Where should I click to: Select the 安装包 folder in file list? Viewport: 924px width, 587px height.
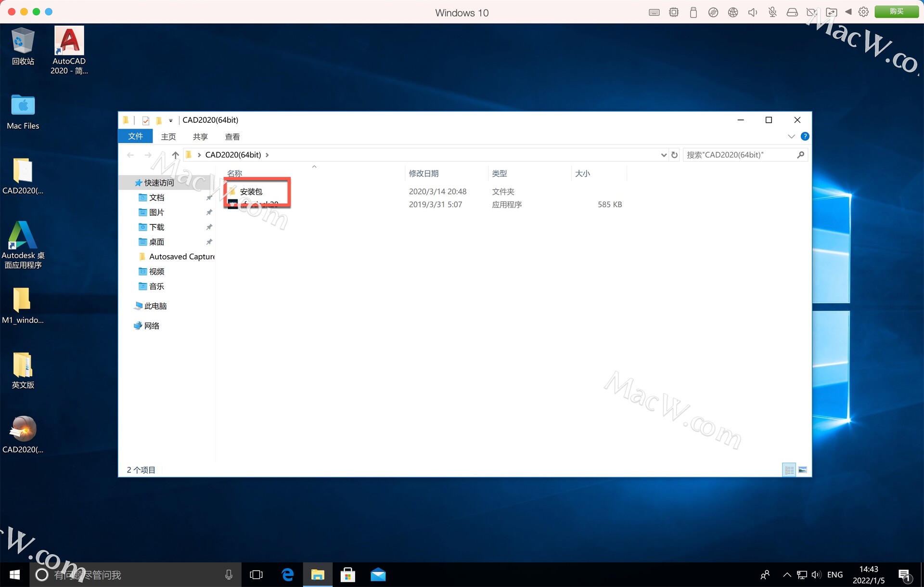click(251, 192)
